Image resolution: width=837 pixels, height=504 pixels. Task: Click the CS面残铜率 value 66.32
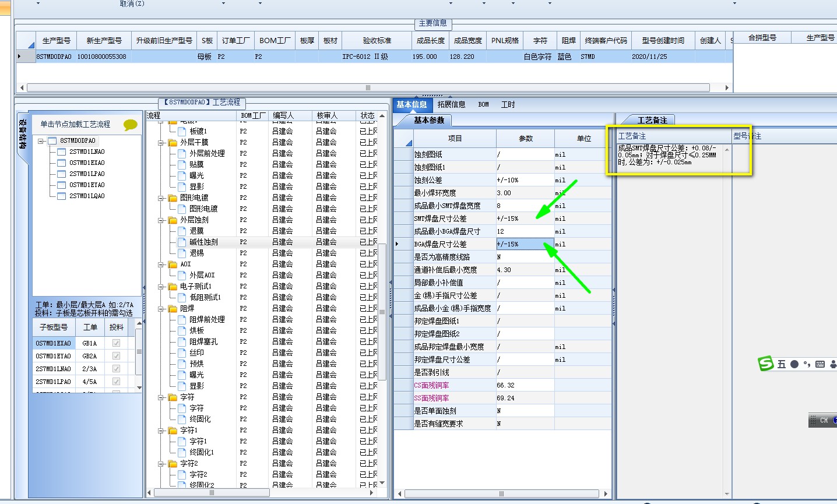point(525,385)
